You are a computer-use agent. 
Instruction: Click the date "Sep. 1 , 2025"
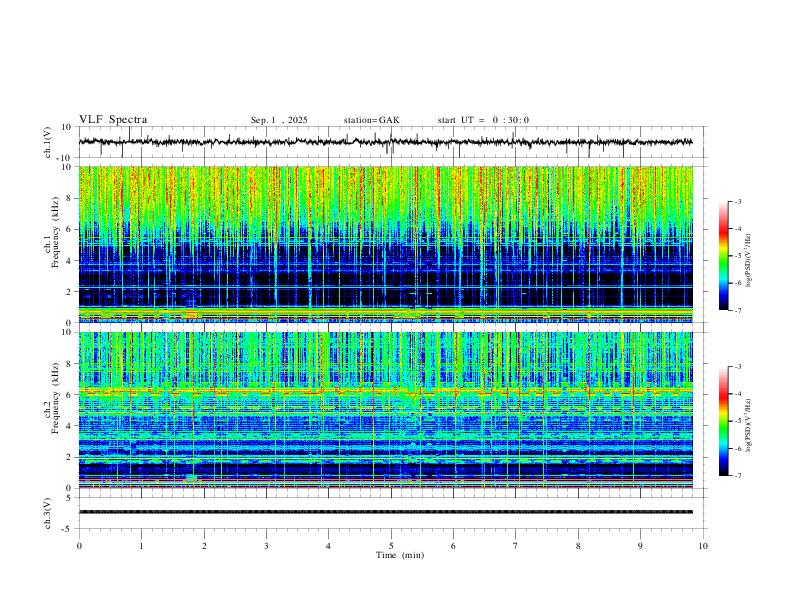pyautogui.click(x=279, y=120)
